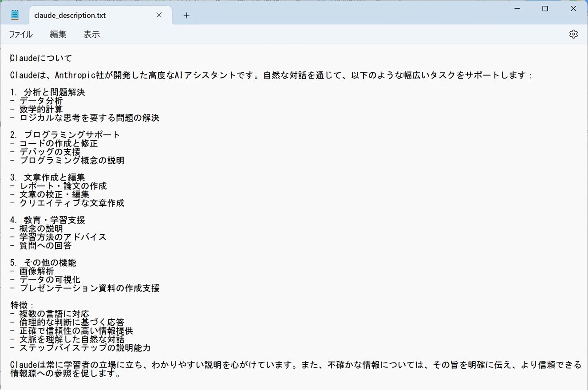
Task: Open the 表示 menu
Action: click(91, 34)
